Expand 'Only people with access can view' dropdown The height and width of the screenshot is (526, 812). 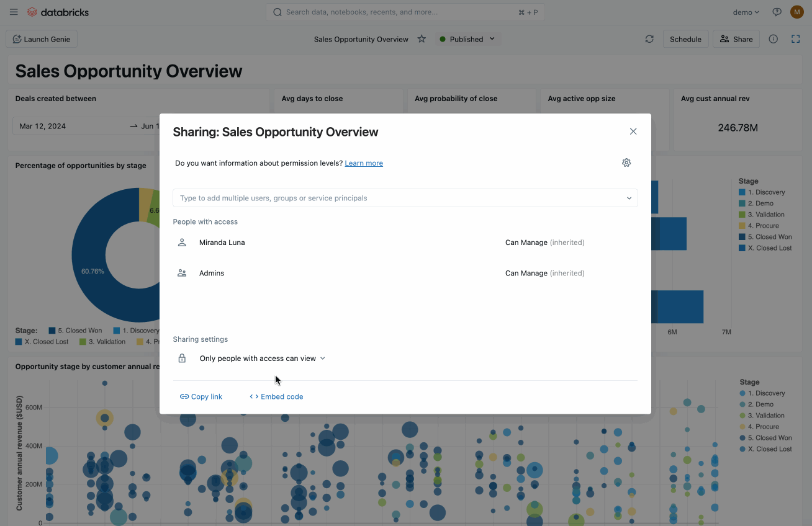(262, 359)
